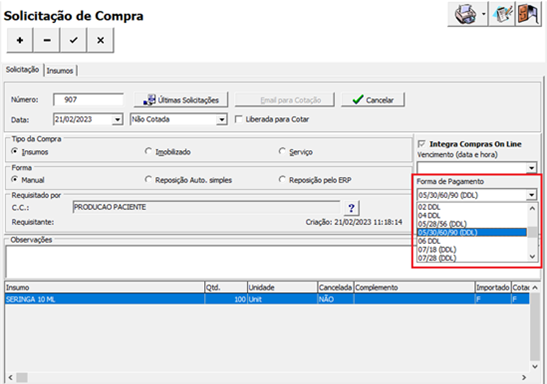Select the Serviço purchase type

(x=282, y=151)
